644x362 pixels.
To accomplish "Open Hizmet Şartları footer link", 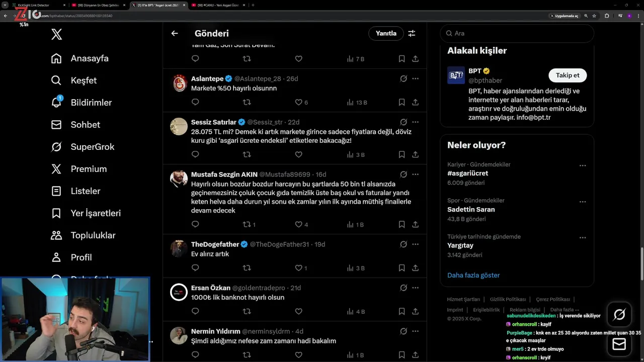I will coord(463,299).
